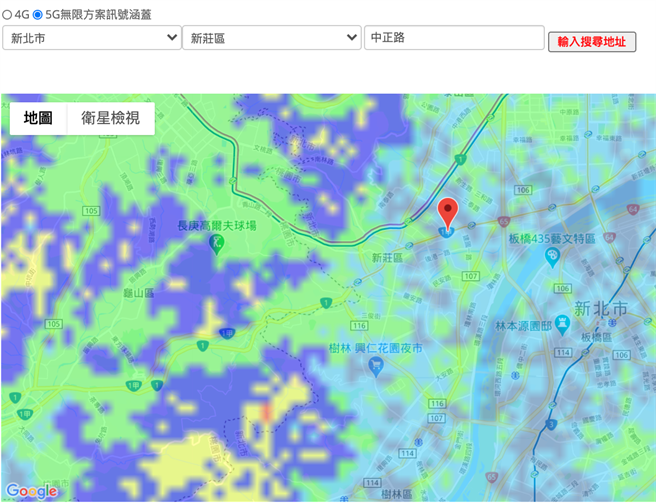Switch to 衛星檢視 satellite view

(x=110, y=118)
